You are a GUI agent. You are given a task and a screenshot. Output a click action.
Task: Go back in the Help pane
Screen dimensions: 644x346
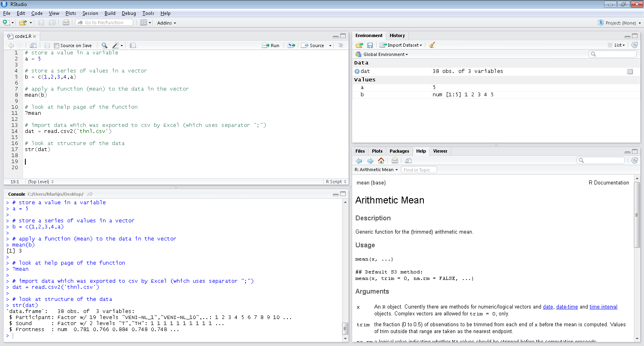[x=359, y=161]
